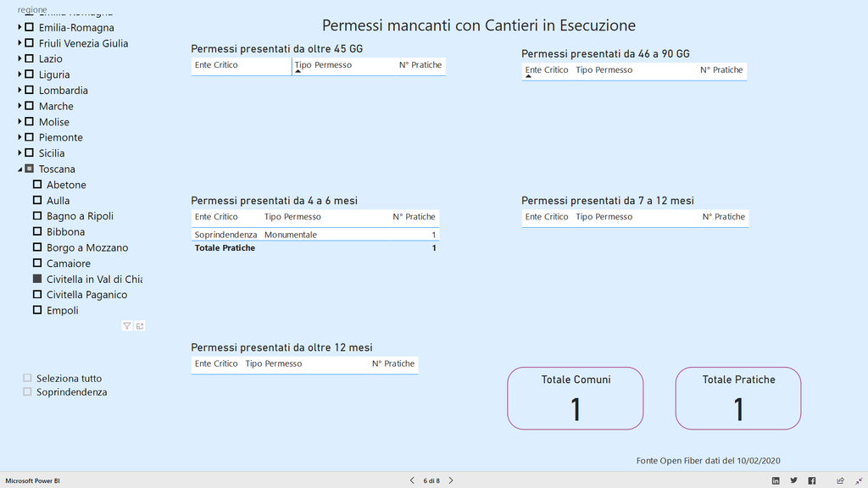The image size is (868, 488).
Task: Open page selector '6 di 8'
Action: pyautogui.click(x=431, y=480)
